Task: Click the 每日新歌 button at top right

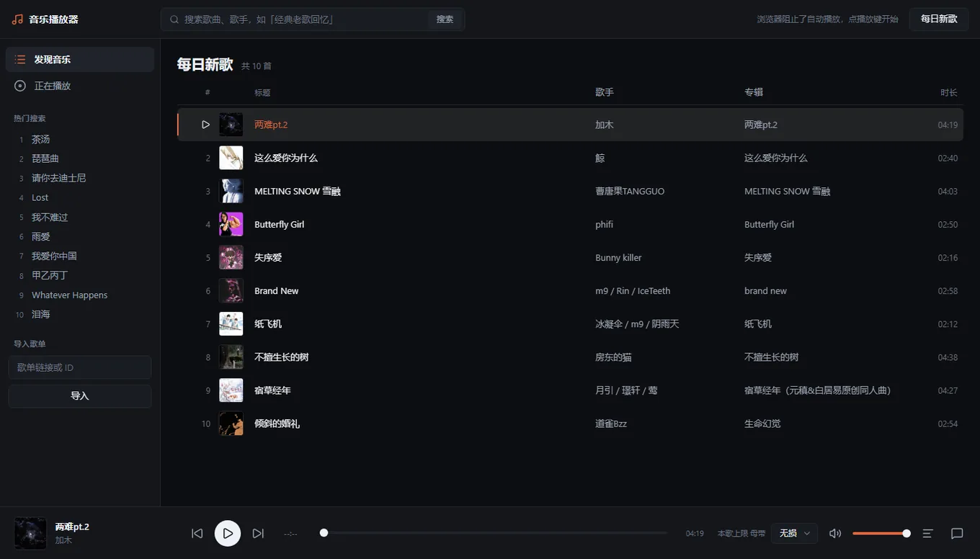Action: [939, 19]
